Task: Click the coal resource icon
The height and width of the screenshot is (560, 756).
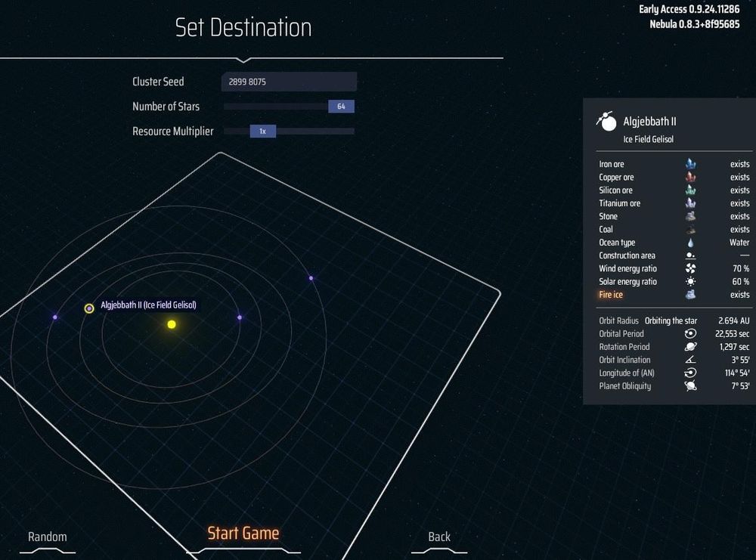Action: point(690,230)
